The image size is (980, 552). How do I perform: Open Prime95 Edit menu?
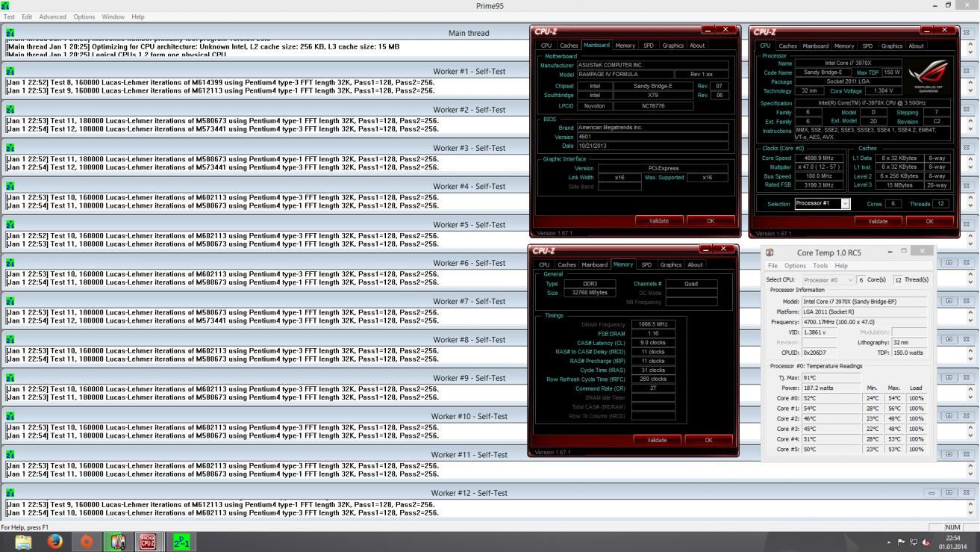27,16
